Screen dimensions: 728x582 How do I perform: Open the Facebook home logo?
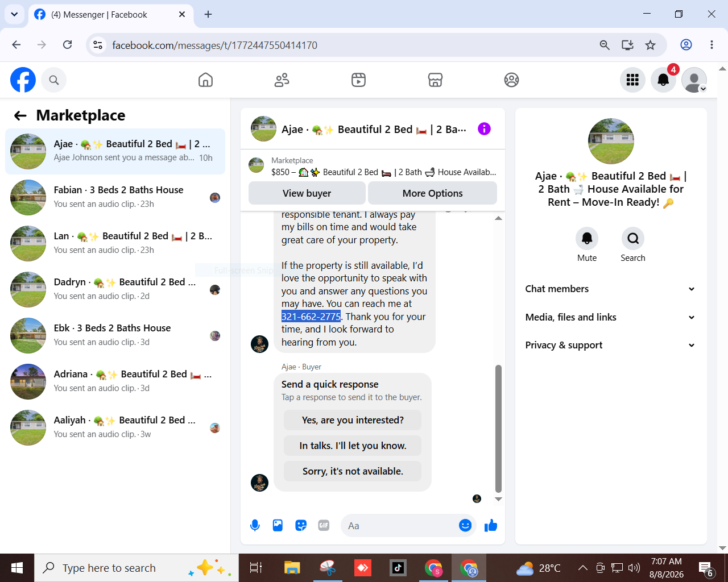tap(23, 80)
